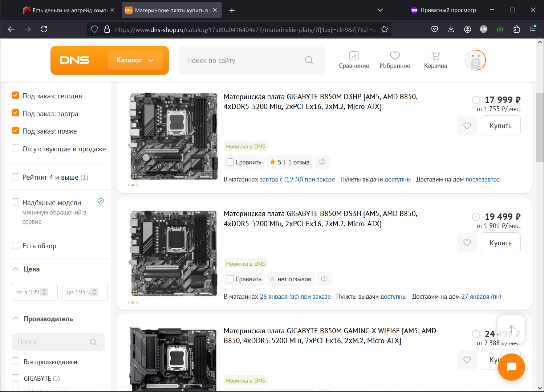Screen dimensions: 544x392
Task: Open the GIGABYTE B850M DS3H product title
Action: coord(321,219)
